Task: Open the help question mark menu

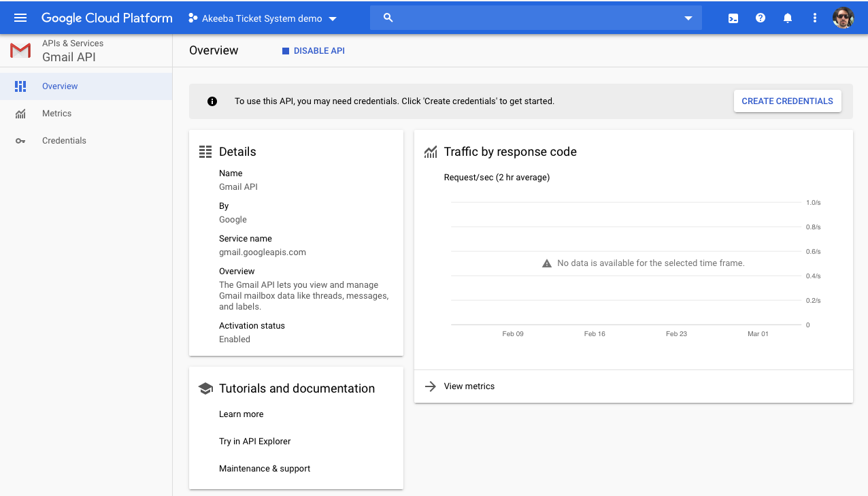Action: (761, 18)
